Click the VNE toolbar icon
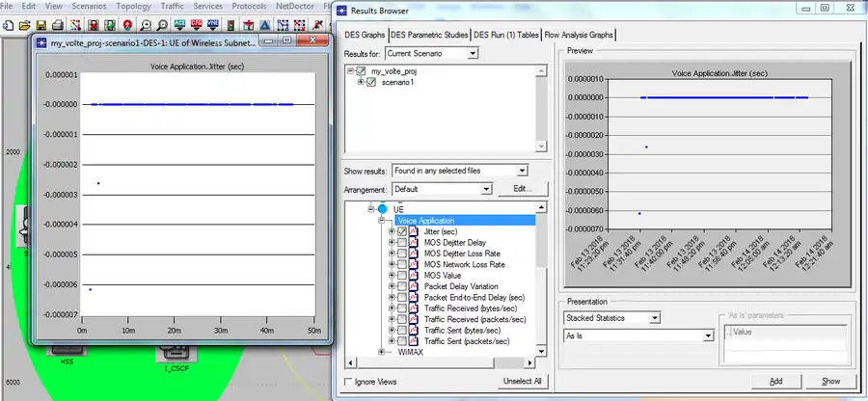868x401 pixels. (213, 25)
